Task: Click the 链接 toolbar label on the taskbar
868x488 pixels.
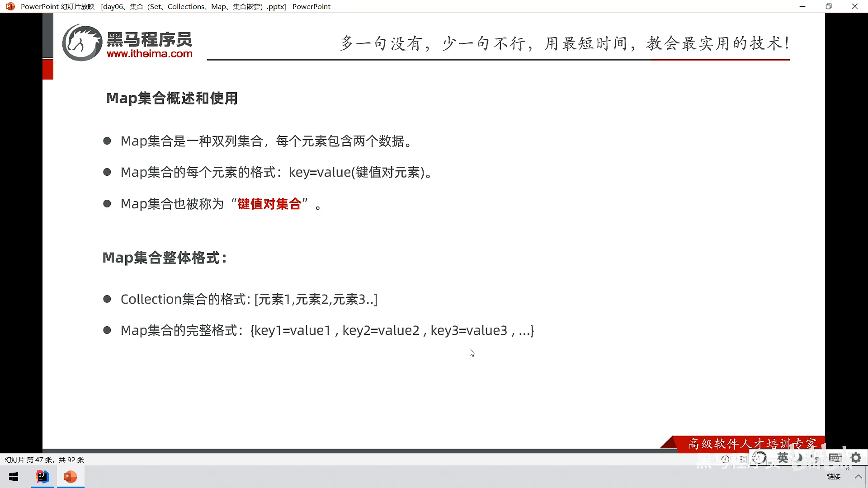Action: (833, 477)
